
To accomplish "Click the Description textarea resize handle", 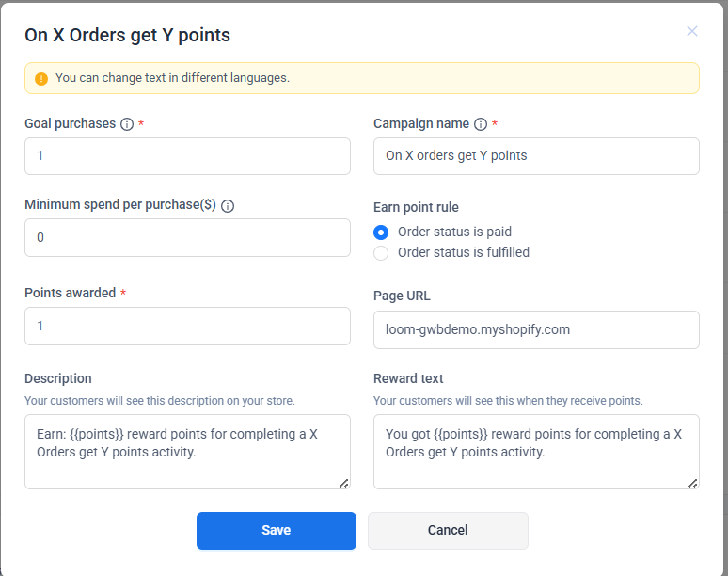I will 343,483.
